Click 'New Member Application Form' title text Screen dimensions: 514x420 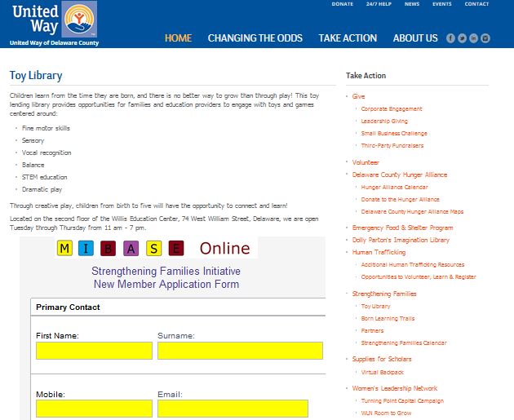coord(166,284)
